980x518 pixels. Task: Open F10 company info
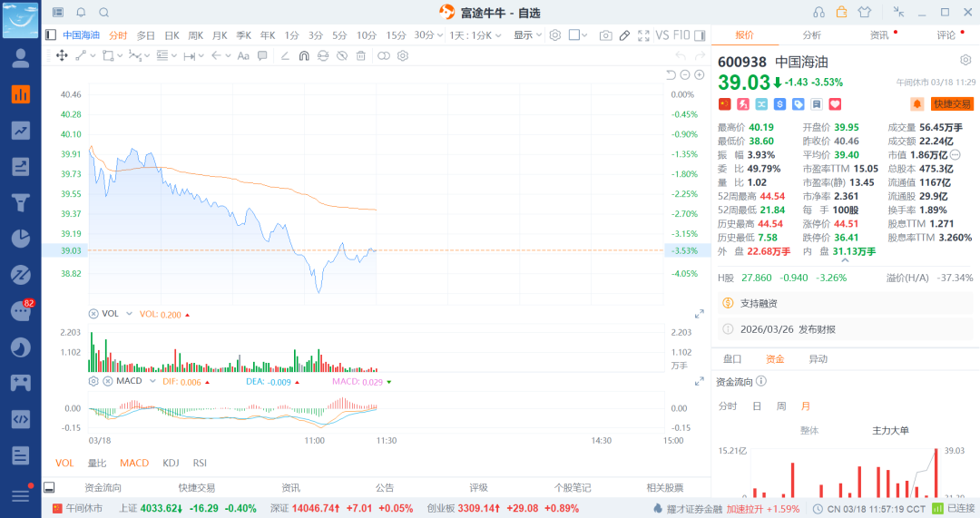click(681, 35)
